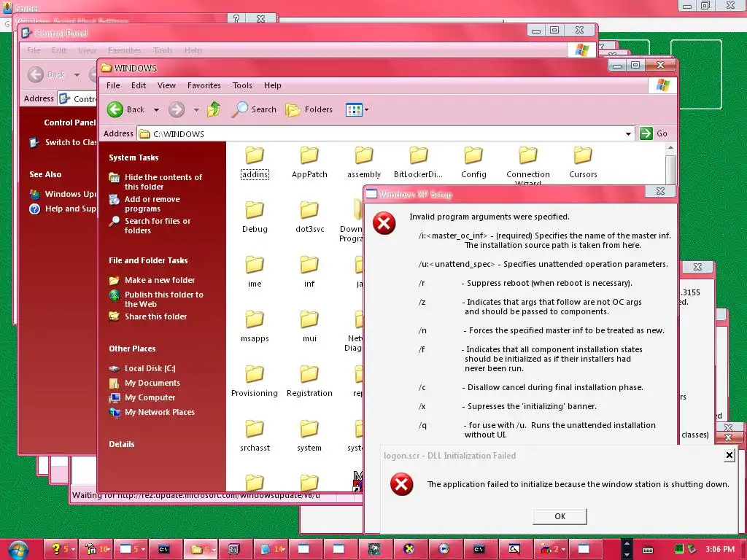Open the Edit menu in WINDOWS window
Image resolution: width=747 pixels, height=560 pixels.
(x=139, y=85)
